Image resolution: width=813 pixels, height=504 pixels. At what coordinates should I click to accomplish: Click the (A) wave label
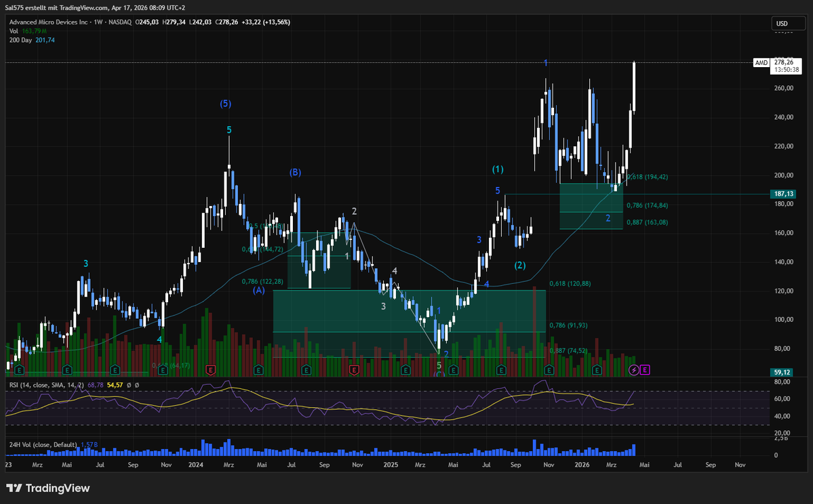tap(259, 290)
